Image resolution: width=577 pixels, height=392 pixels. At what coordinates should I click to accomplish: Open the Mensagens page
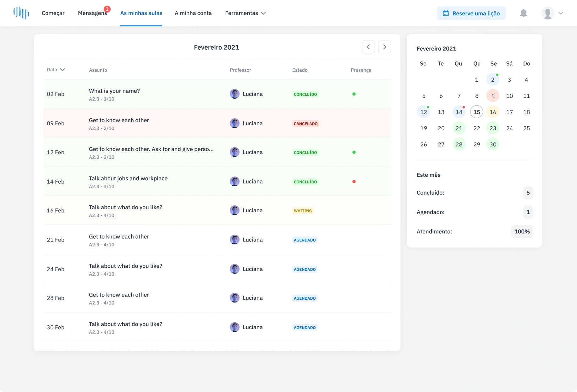pos(92,13)
